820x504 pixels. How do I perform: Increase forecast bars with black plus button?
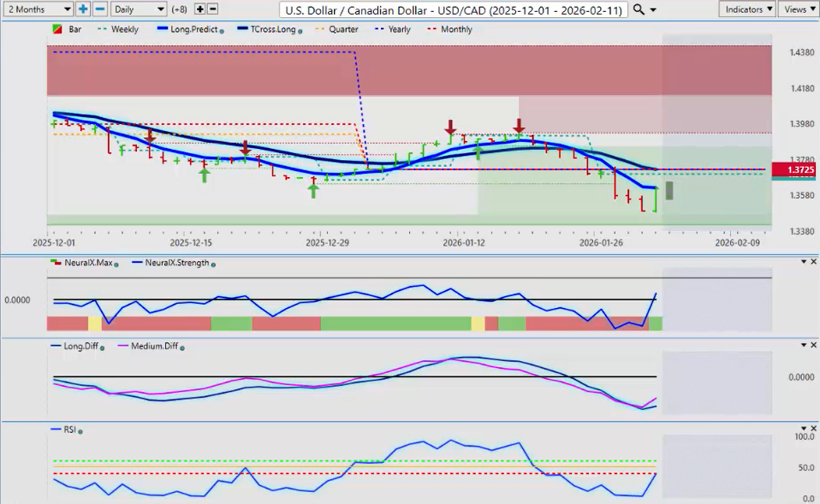pyautogui.click(x=199, y=9)
